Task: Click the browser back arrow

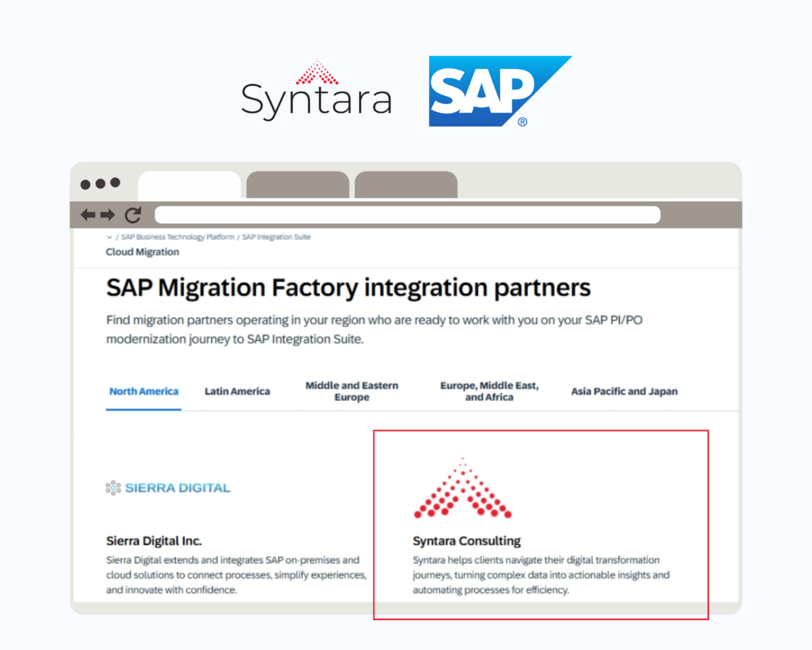Action: click(x=88, y=215)
